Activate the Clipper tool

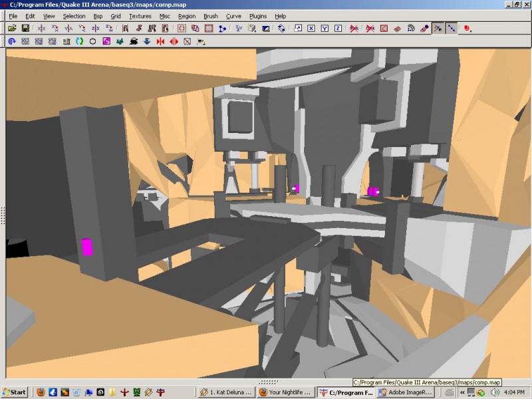pos(222,29)
